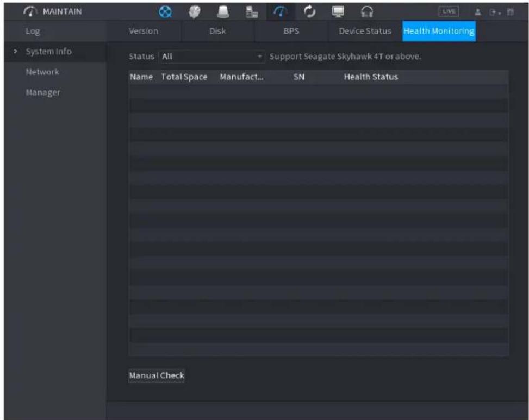
Task: Open the Status dropdown showing All
Action: point(211,57)
